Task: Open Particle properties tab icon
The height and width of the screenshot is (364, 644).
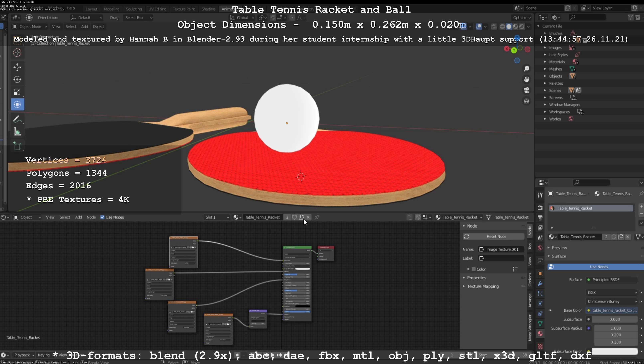Action: tap(540, 294)
